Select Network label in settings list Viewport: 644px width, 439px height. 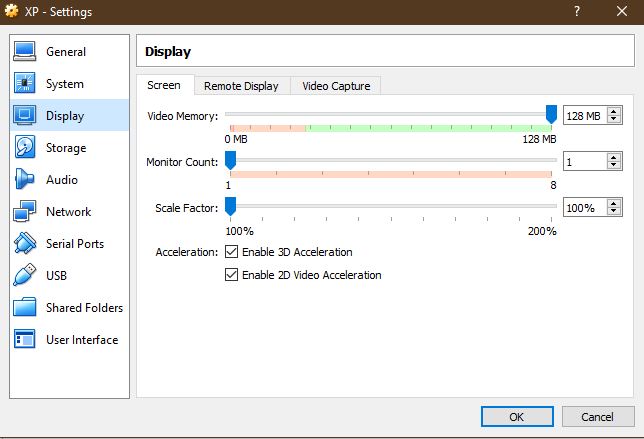[x=69, y=212]
